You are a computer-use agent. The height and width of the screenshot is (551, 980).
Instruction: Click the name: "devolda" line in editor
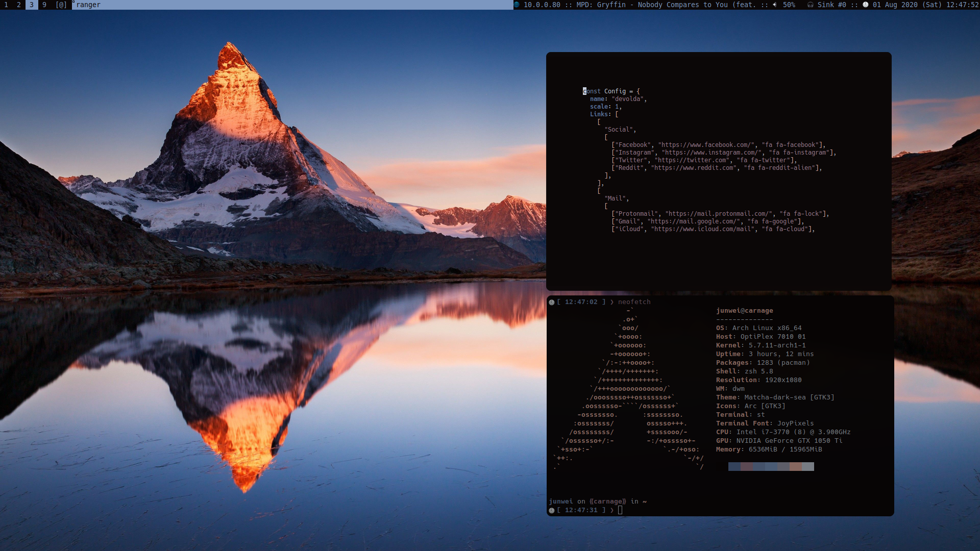tap(618, 99)
